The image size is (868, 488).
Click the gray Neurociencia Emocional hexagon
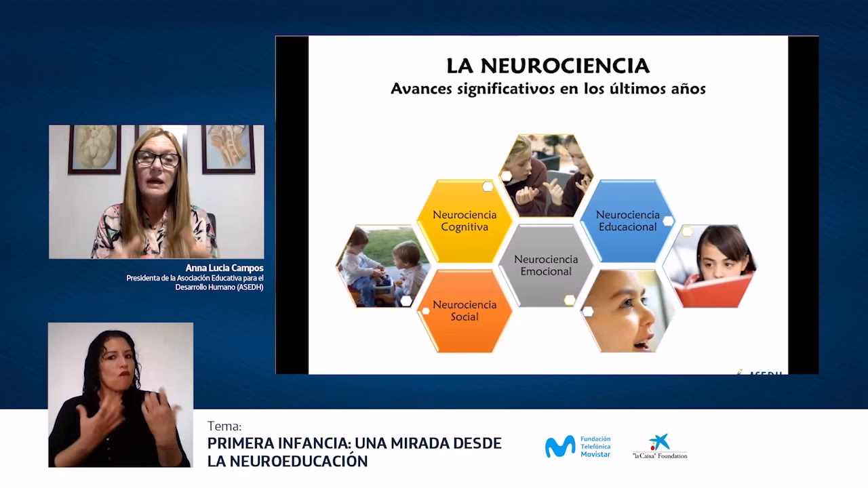click(547, 266)
